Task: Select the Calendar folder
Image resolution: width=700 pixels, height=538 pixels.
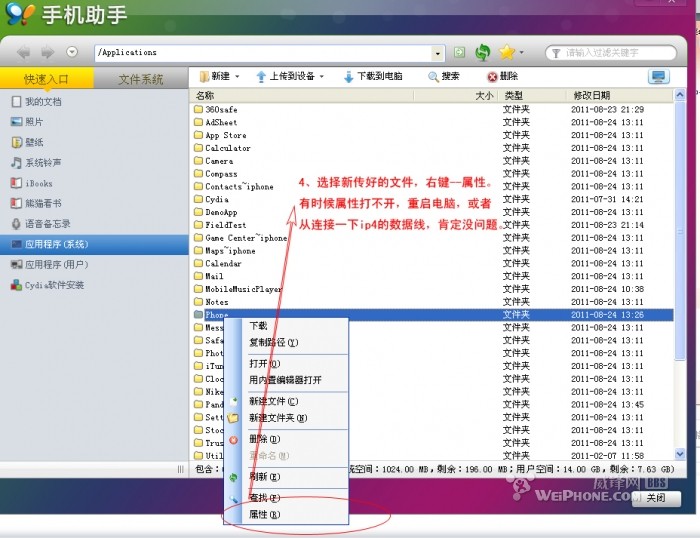Action: (218, 263)
